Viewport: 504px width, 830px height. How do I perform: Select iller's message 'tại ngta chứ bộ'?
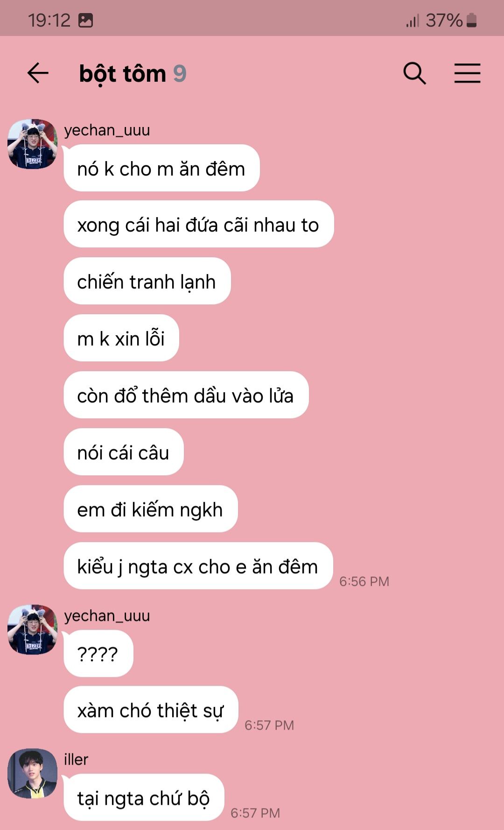pos(144,797)
